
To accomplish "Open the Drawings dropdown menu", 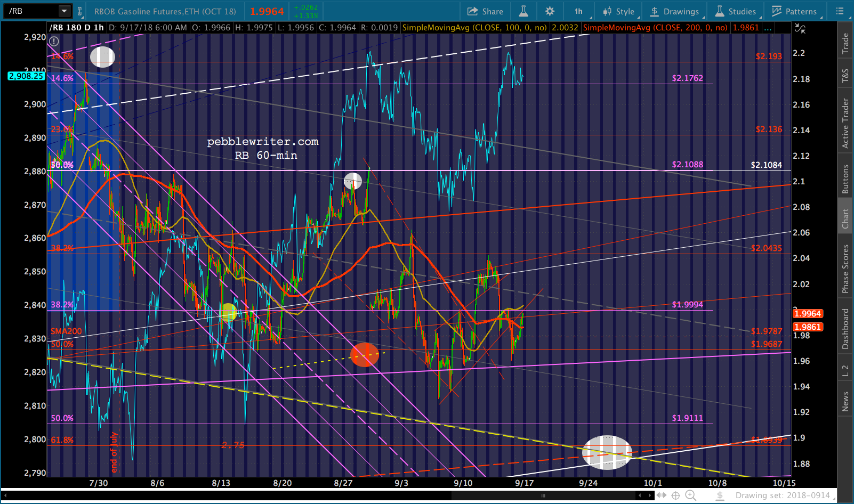I will [674, 11].
